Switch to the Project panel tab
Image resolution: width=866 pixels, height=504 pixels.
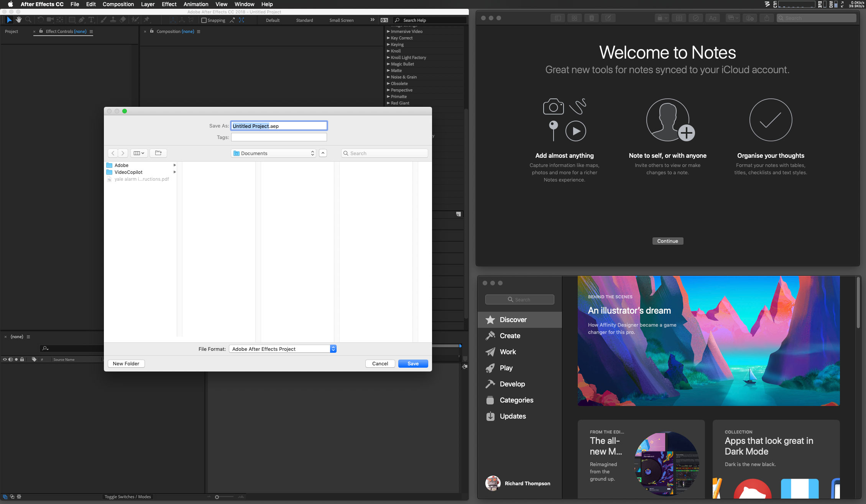tap(12, 31)
